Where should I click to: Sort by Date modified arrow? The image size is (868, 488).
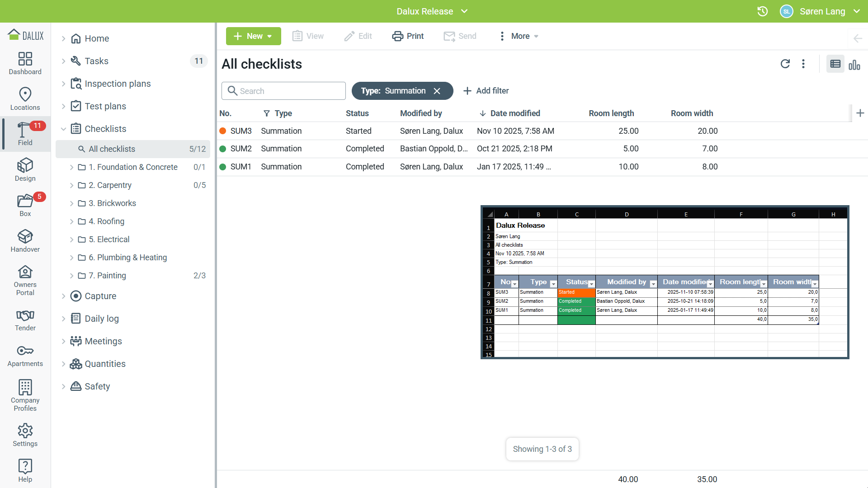tap(483, 113)
